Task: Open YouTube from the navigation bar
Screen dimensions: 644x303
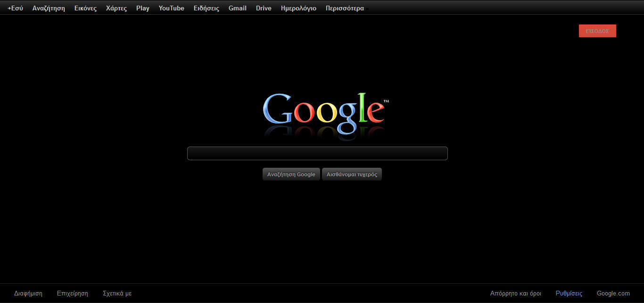Action: coord(171,8)
